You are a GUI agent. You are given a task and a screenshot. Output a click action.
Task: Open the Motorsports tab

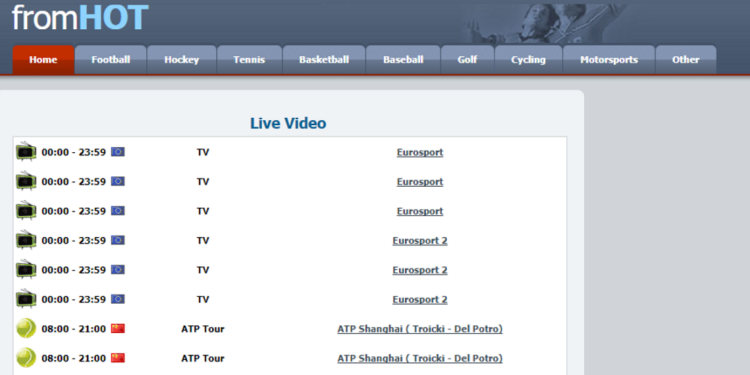coord(609,60)
